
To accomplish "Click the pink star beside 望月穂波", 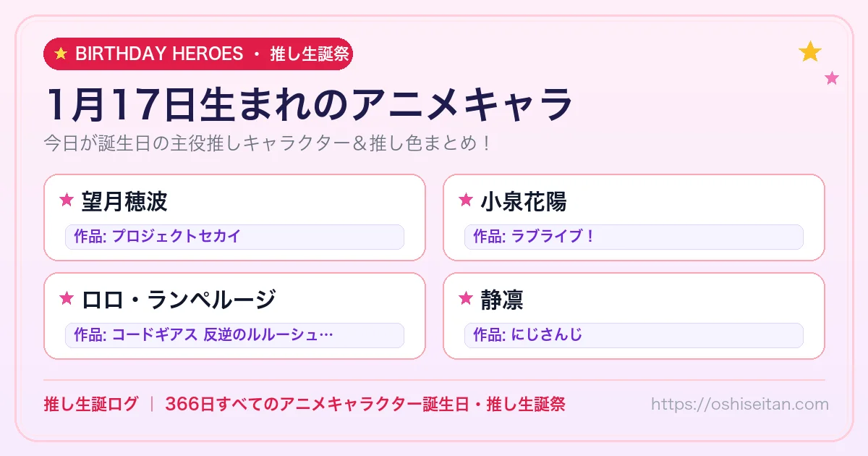I will 67,200.
